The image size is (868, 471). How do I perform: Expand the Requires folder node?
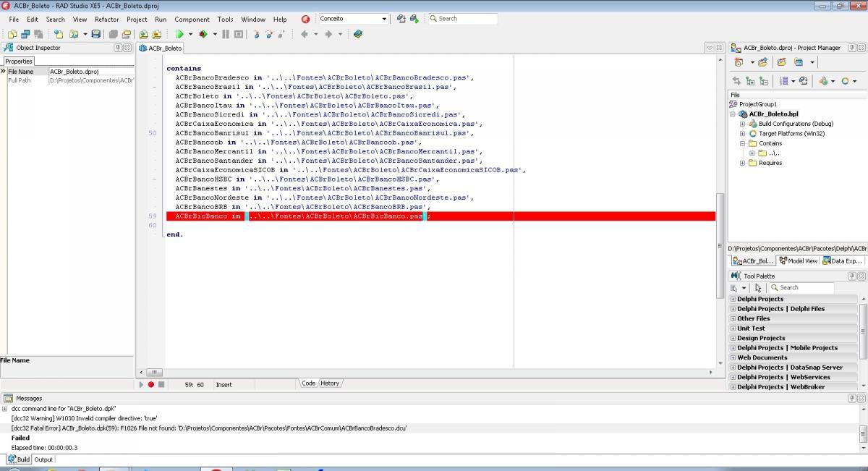click(742, 163)
